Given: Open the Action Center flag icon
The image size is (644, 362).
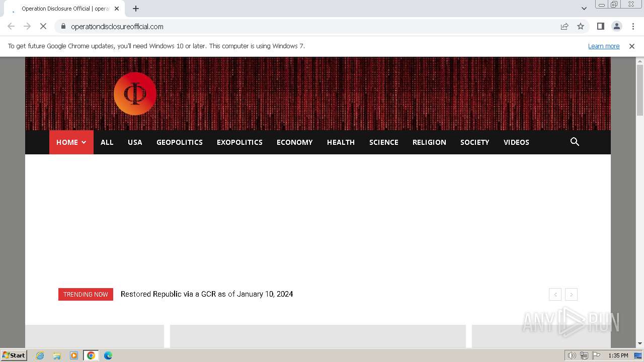Looking at the screenshot, I should click(596, 355).
